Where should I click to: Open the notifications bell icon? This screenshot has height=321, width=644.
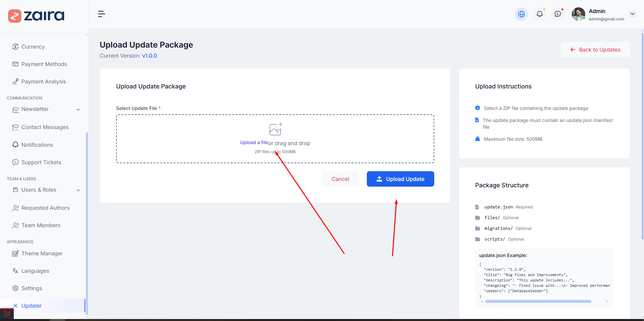(539, 14)
